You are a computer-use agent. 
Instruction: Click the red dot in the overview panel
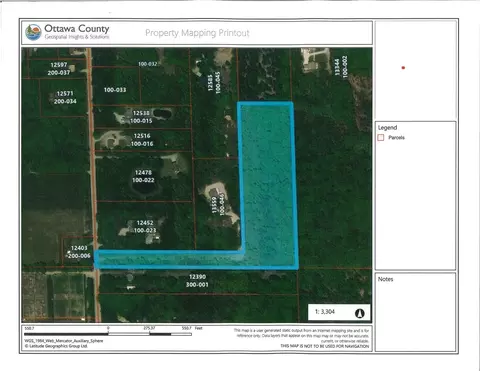pyautogui.click(x=403, y=68)
